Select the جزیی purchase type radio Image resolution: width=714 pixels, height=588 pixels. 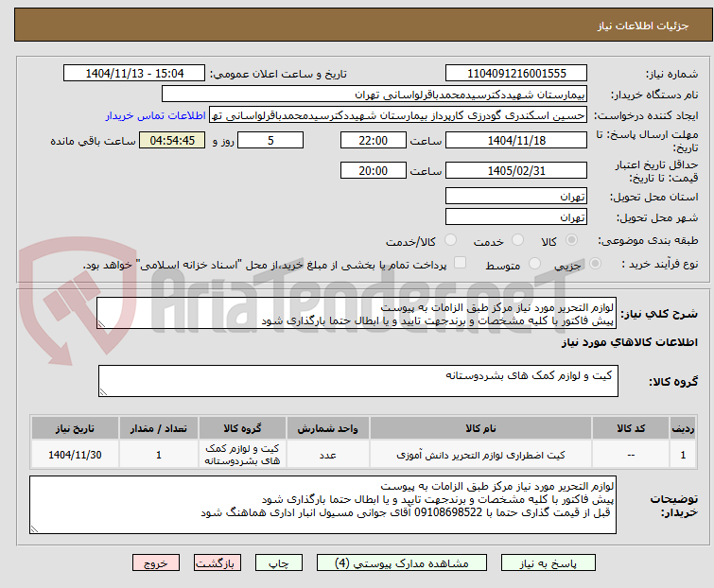point(595,264)
